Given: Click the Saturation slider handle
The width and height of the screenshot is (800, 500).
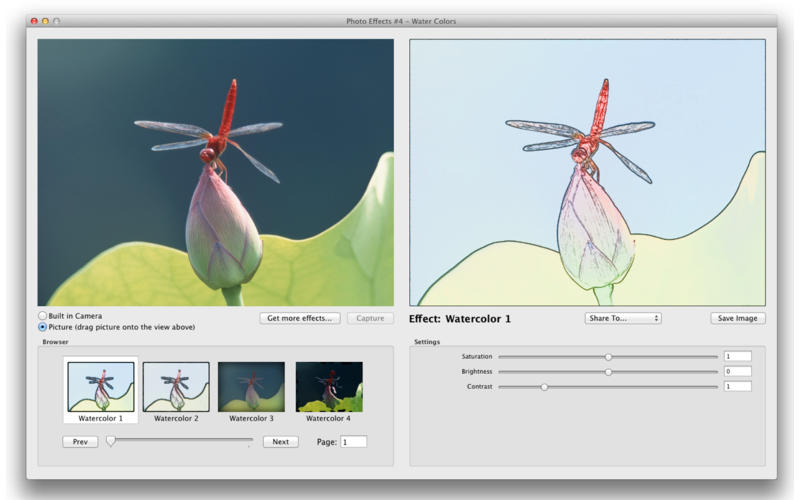Looking at the screenshot, I should click(x=608, y=356).
